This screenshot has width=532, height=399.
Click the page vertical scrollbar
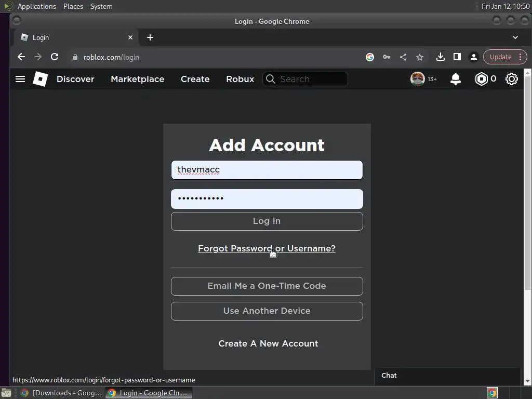pos(527,183)
